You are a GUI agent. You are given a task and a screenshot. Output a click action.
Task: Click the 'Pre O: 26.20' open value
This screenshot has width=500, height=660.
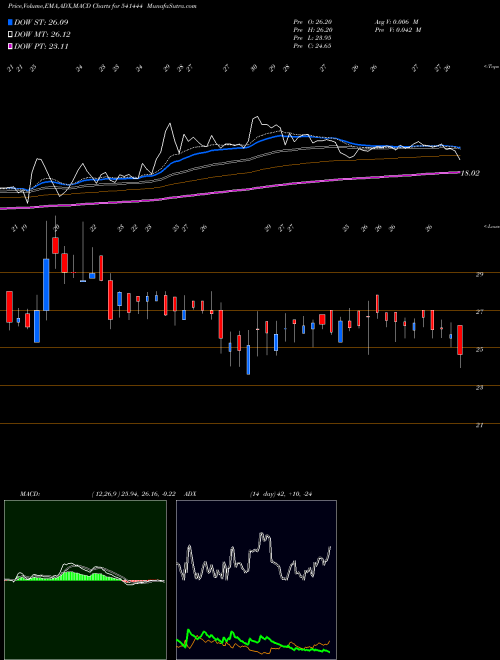point(313,22)
